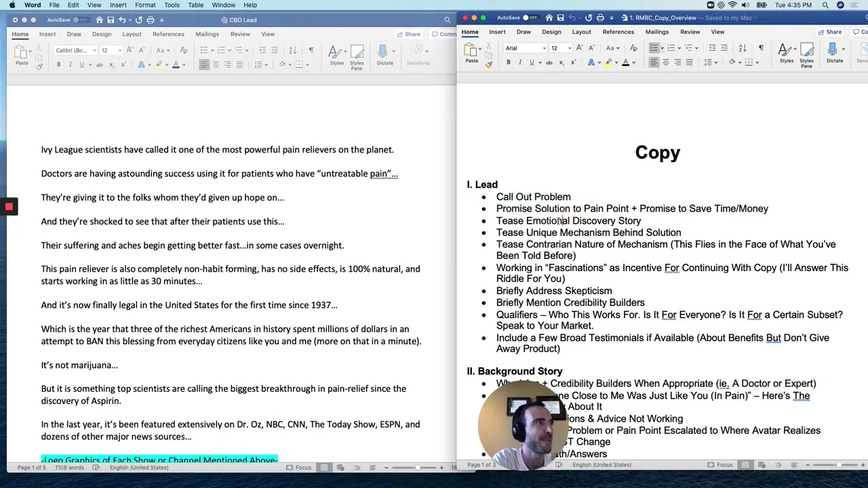Show paragraph marks in the RMBC_Copy_Overview ribbon
868x488 pixels.
pyautogui.click(x=761, y=48)
